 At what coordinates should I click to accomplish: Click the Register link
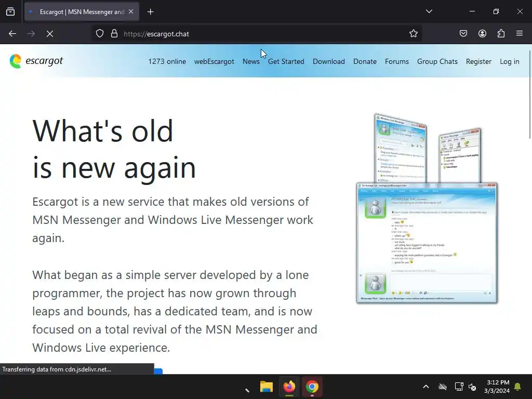tap(478, 61)
